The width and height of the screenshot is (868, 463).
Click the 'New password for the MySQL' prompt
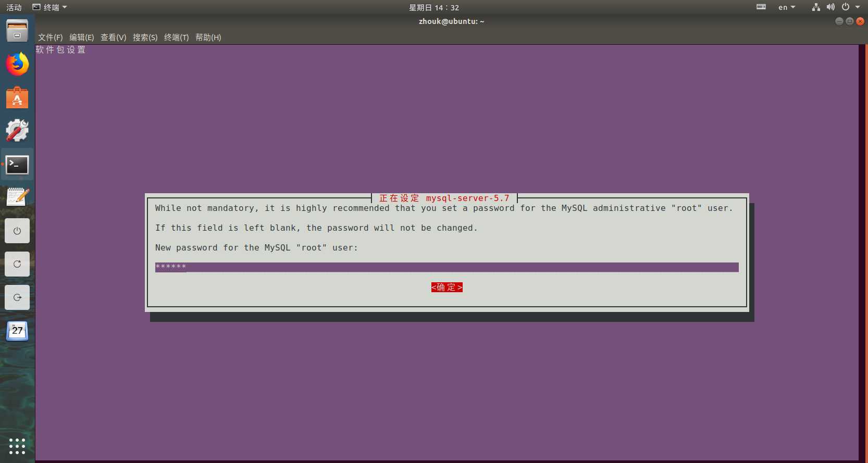tap(257, 248)
